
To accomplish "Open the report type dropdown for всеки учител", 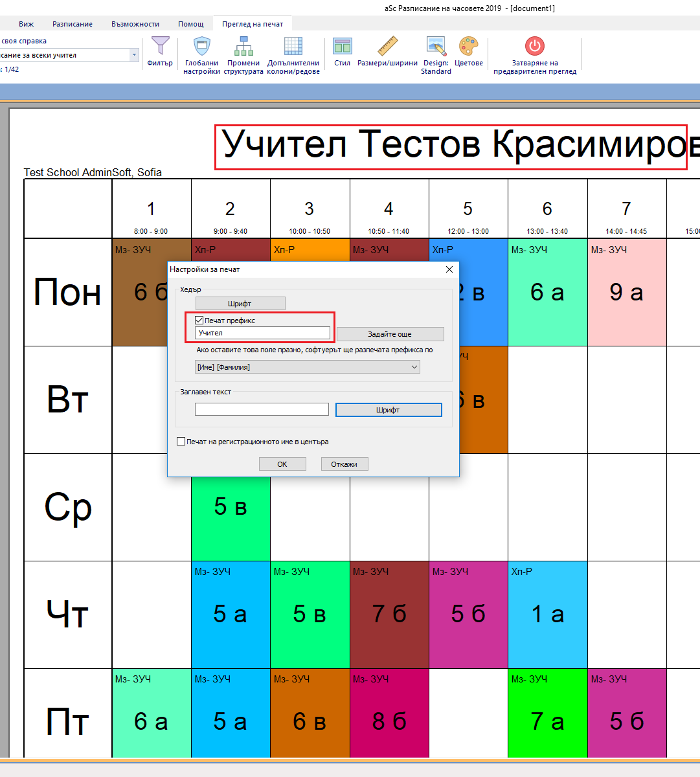I will (x=135, y=55).
